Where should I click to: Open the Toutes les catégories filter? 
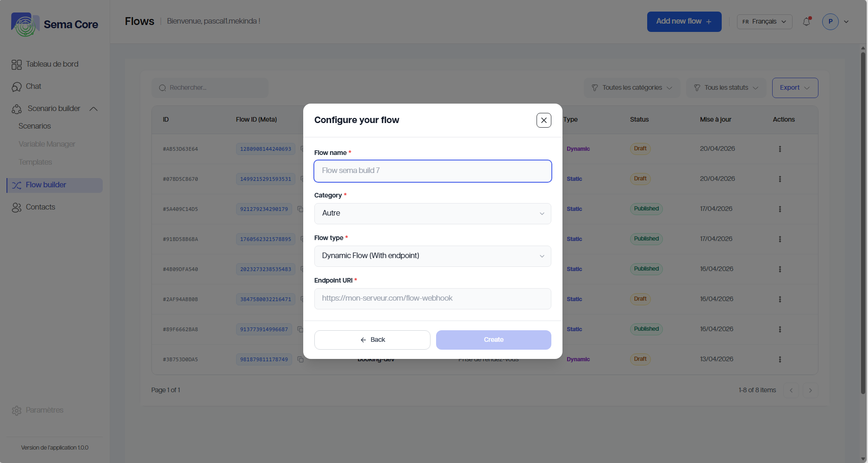click(632, 88)
